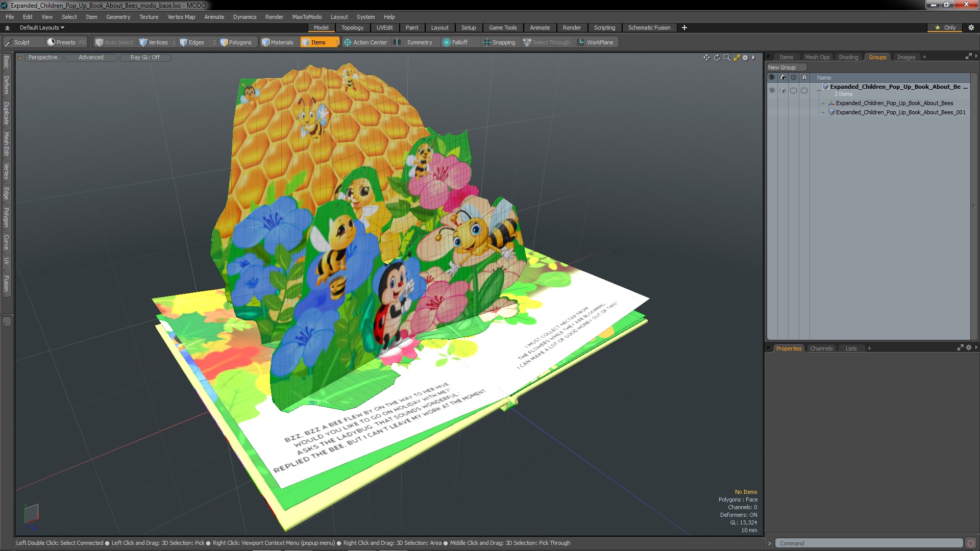Click in the Command input field

point(869,543)
